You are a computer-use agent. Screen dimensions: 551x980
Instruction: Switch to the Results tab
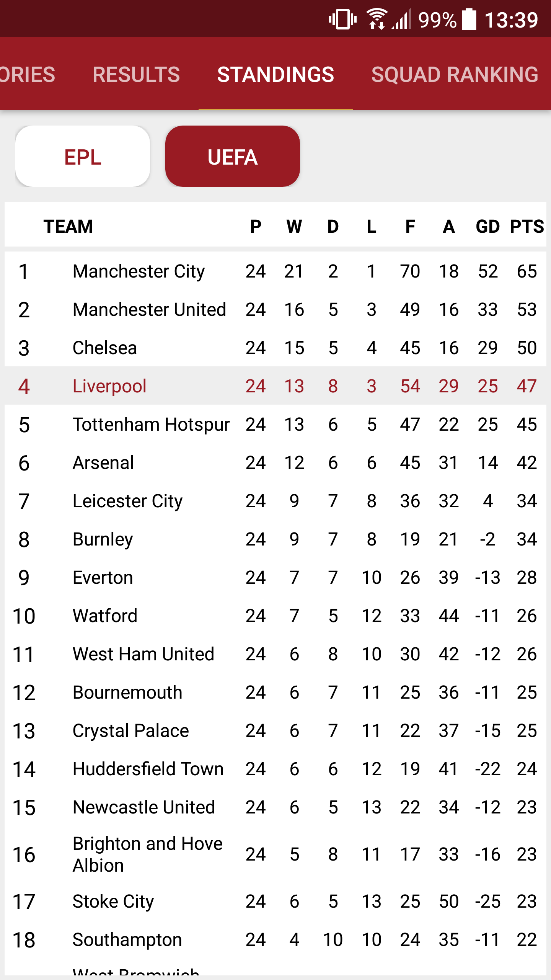pos(136,74)
